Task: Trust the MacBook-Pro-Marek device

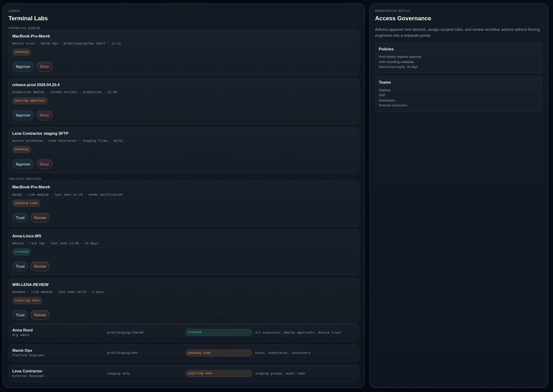Action: tap(20, 218)
